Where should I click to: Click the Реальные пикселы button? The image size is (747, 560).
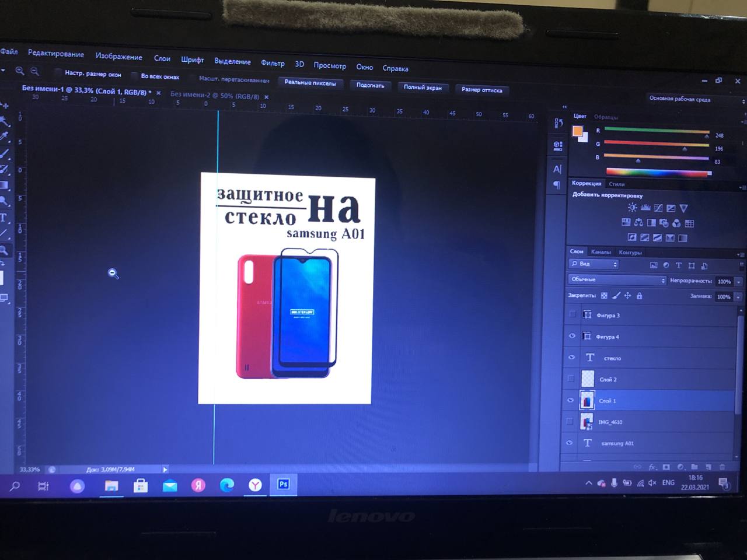coord(310,83)
